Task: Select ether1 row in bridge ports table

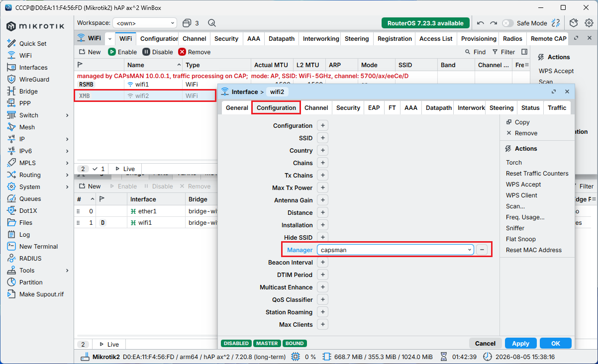Action: [147, 211]
